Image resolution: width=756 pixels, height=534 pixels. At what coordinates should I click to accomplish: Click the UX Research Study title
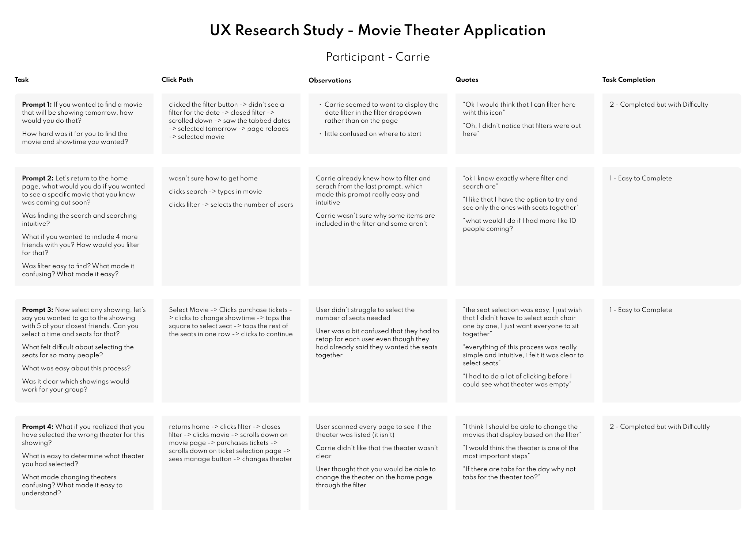click(378, 30)
